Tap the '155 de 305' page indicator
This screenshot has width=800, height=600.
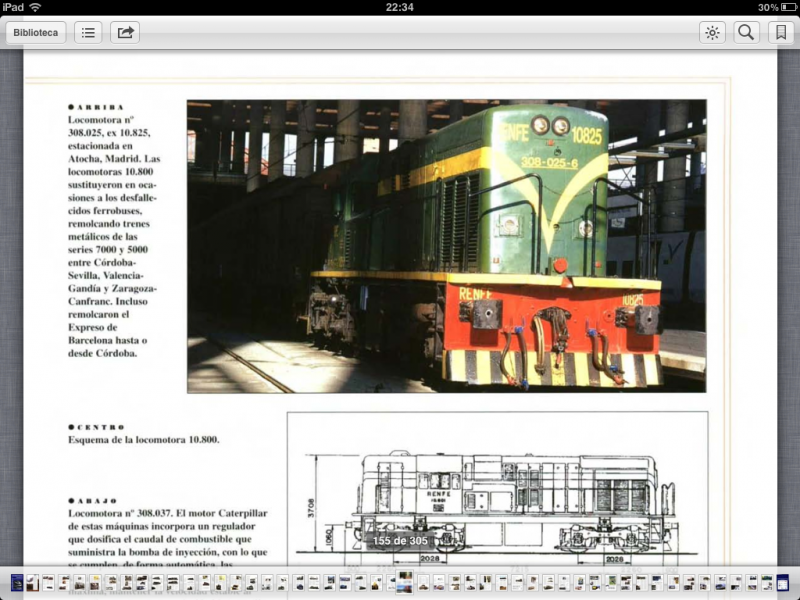[400, 541]
